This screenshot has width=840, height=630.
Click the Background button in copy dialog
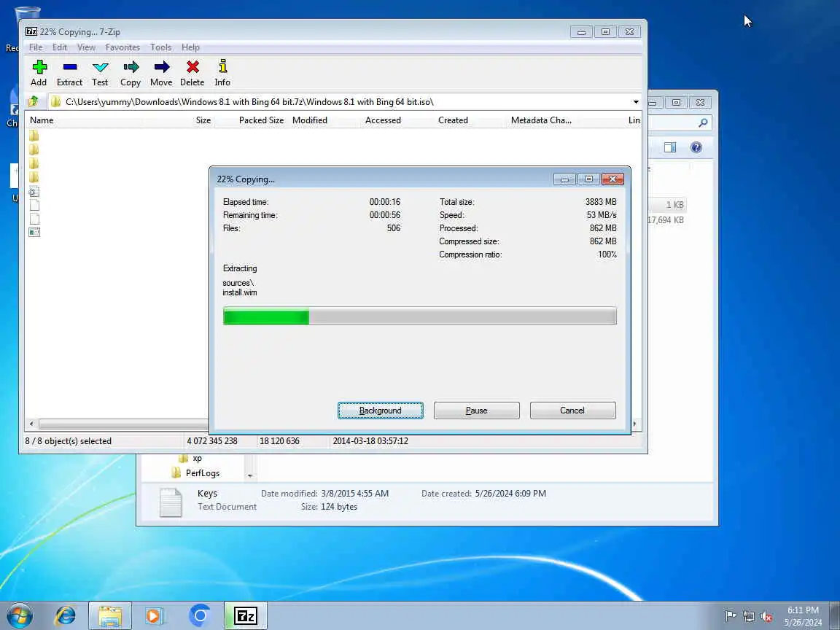click(381, 411)
